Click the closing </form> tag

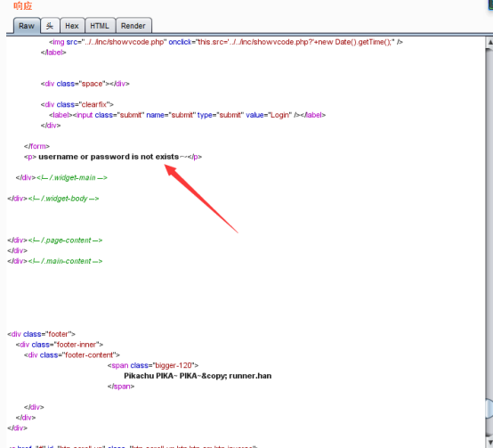[36, 146]
